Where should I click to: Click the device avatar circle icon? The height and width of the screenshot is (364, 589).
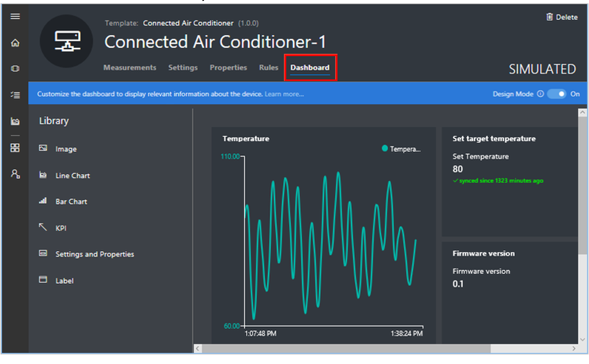66,41
